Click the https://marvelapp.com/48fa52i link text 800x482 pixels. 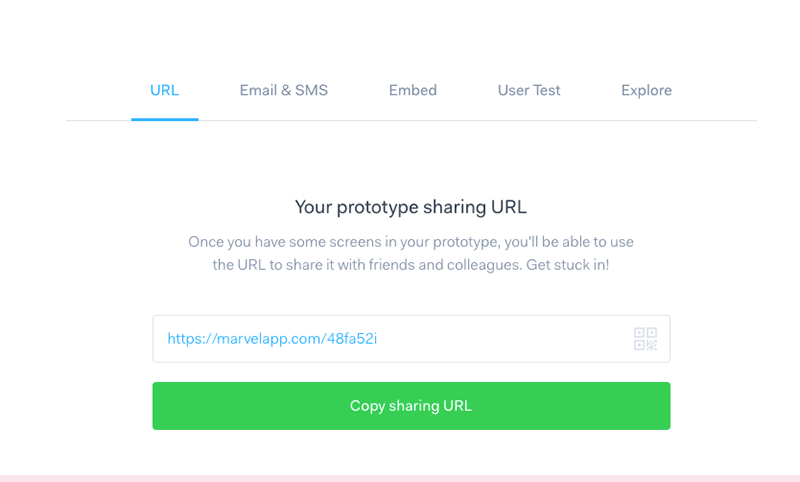(x=272, y=339)
